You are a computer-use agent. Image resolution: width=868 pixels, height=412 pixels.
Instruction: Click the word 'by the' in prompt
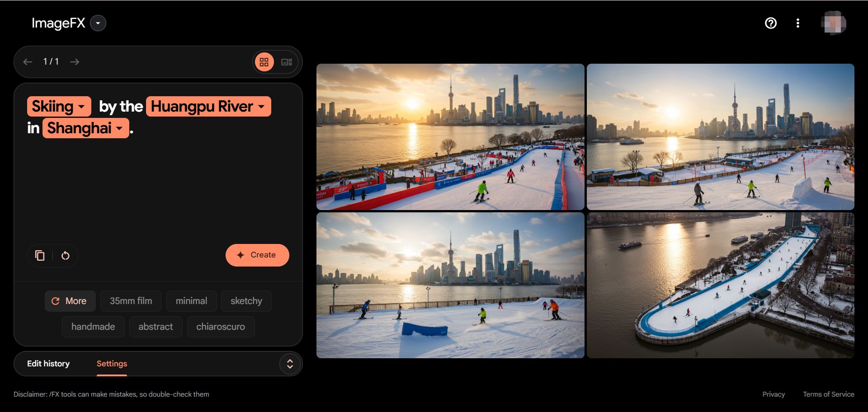(x=121, y=107)
